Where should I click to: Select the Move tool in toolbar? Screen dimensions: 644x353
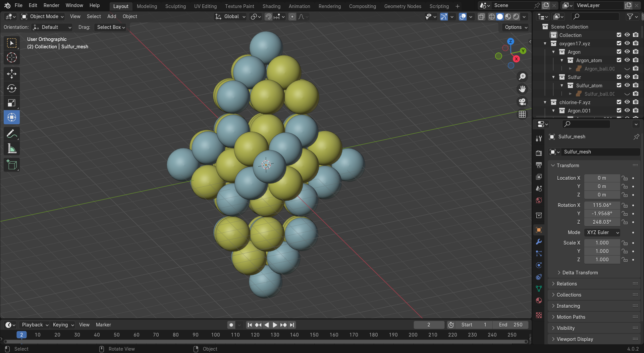(12, 74)
